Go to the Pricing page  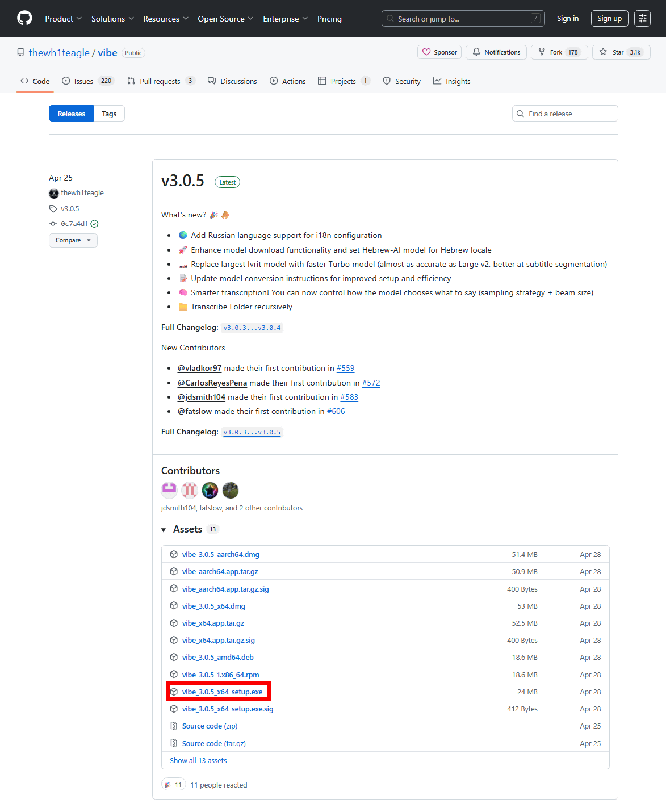point(329,19)
